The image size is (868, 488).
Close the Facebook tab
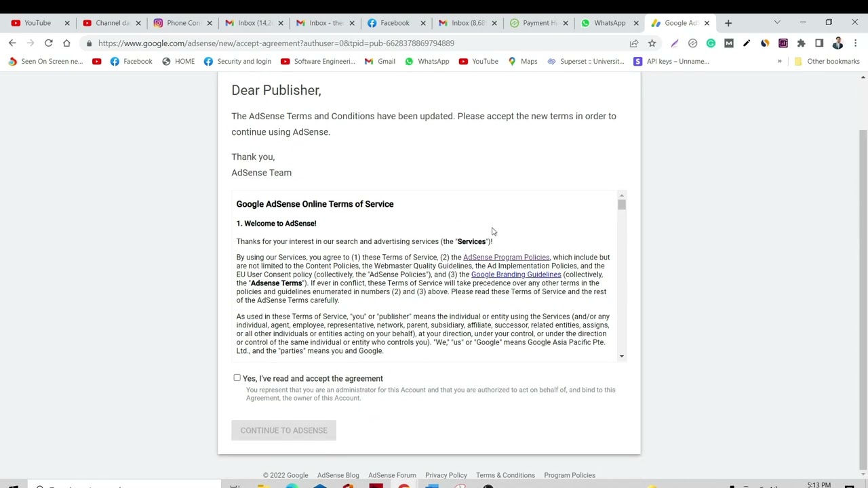pyautogui.click(x=423, y=23)
